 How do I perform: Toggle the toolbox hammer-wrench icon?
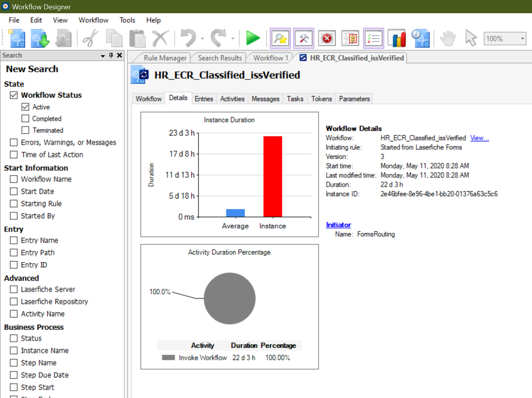click(x=304, y=38)
